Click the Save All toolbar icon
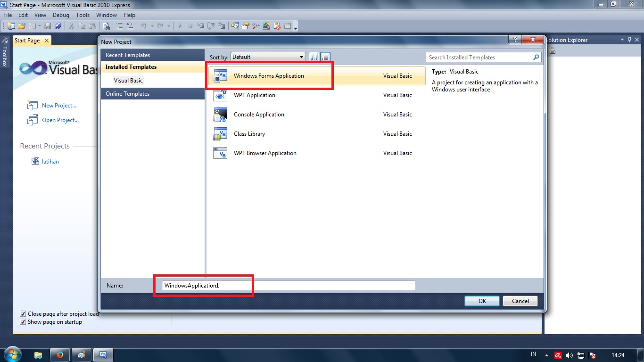This screenshot has height=362, width=644. click(58, 26)
